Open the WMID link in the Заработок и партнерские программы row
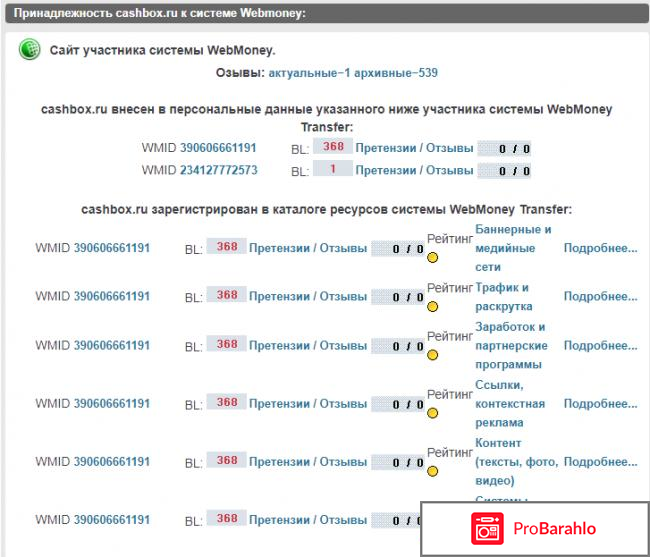Viewport: 650px width, 557px height. 112,345
